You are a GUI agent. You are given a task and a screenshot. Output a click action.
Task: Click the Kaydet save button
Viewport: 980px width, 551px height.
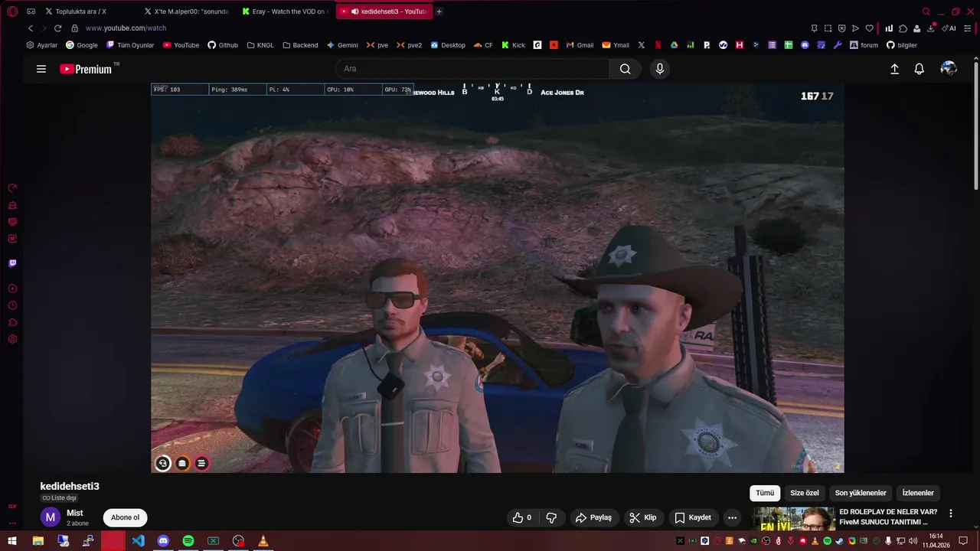pyautogui.click(x=693, y=517)
